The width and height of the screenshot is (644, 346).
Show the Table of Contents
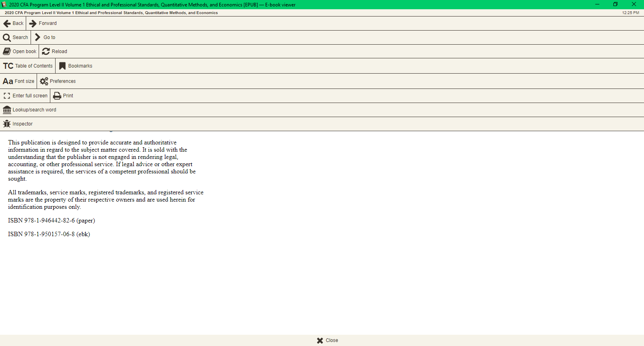[x=28, y=66]
